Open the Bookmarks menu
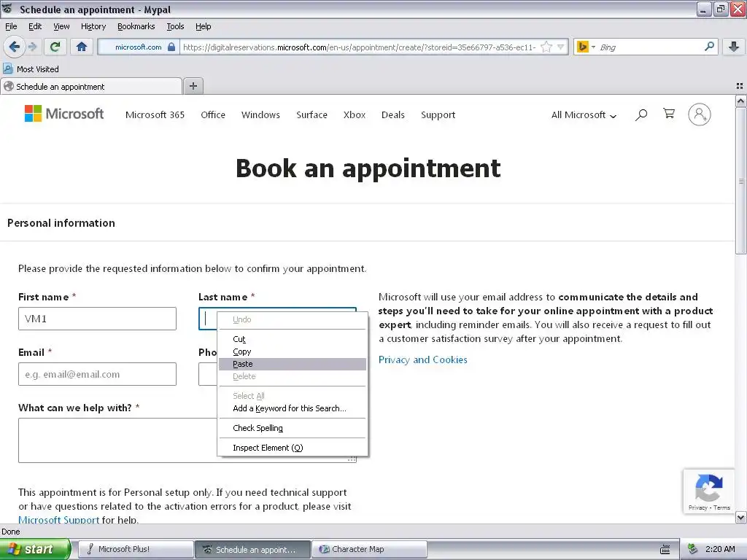The width and height of the screenshot is (747, 560). tap(136, 26)
